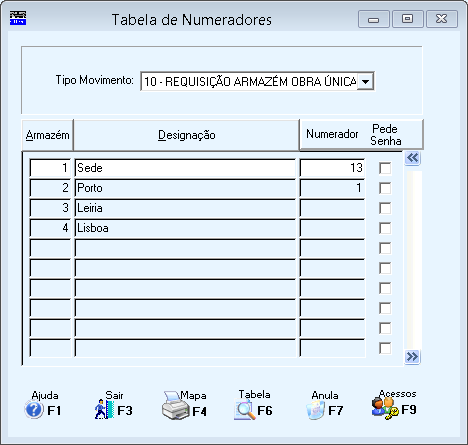
Task: Click the Designação column header
Action: [x=186, y=135]
